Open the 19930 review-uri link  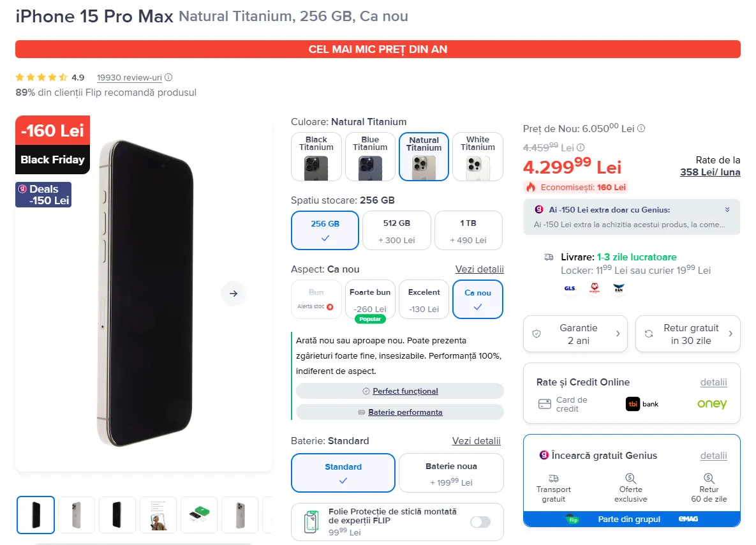130,77
